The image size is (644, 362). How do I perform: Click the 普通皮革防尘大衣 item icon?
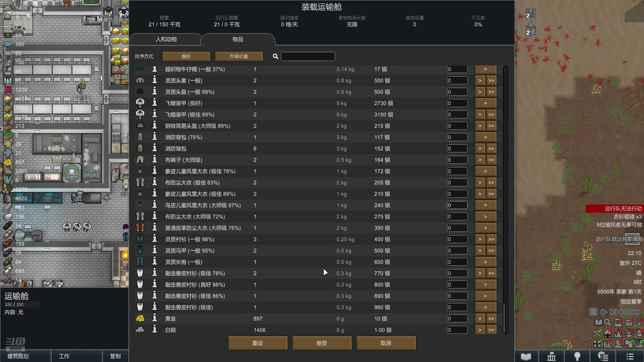(x=140, y=228)
